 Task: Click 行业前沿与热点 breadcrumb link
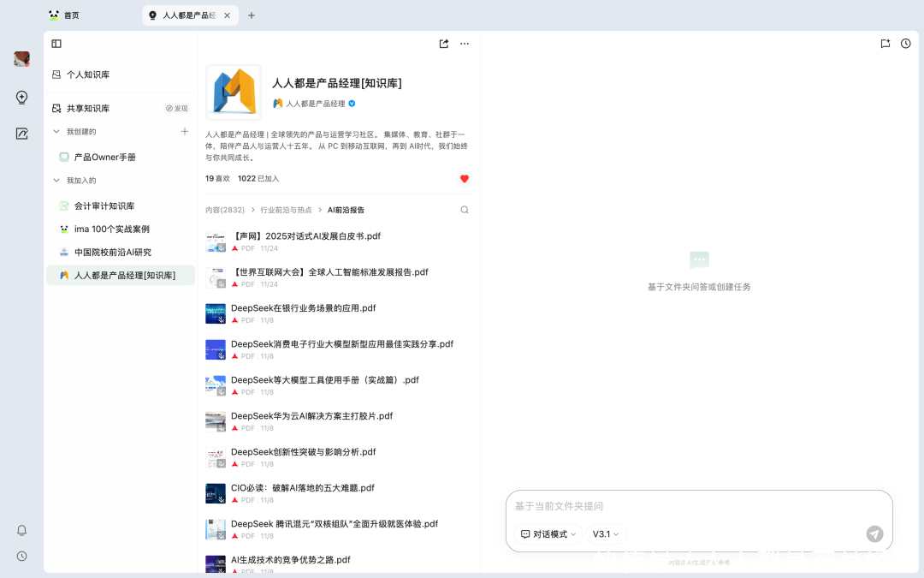pyautogui.click(x=286, y=210)
